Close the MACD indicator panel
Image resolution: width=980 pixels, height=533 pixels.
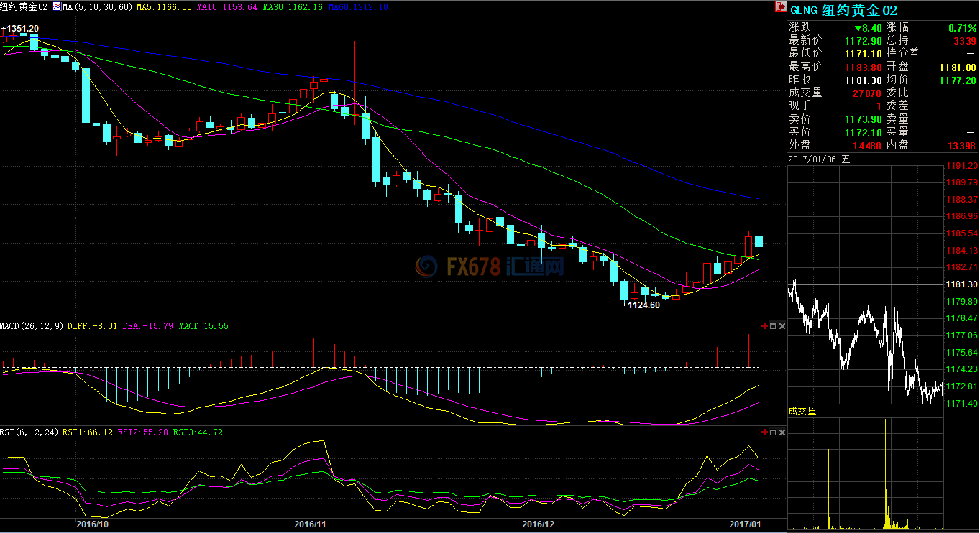click(x=782, y=326)
